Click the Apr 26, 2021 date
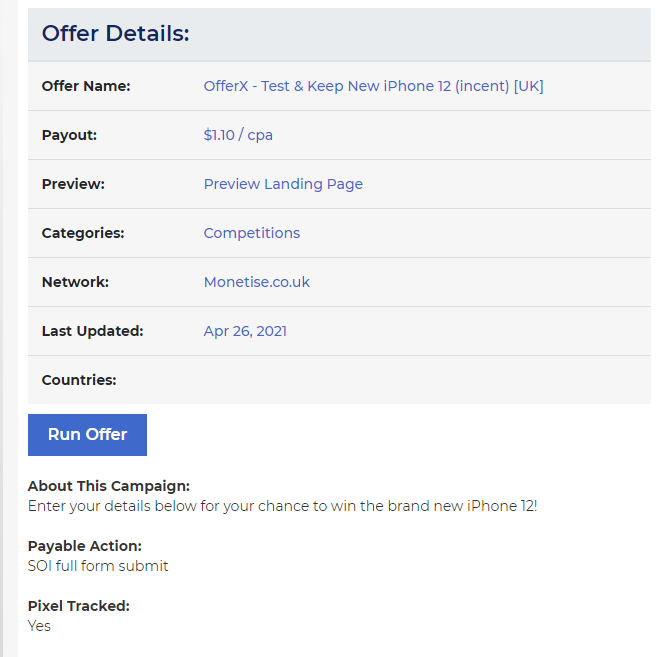 245,331
